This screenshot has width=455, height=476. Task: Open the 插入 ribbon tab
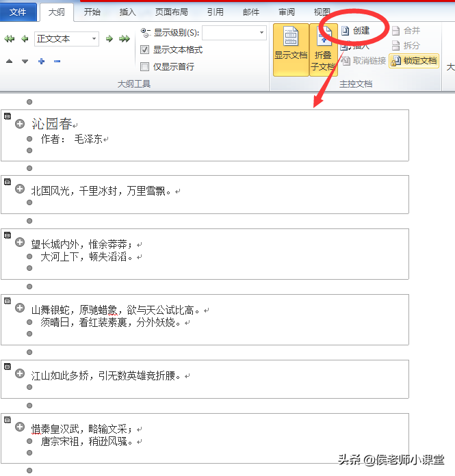tap(127, 12)
